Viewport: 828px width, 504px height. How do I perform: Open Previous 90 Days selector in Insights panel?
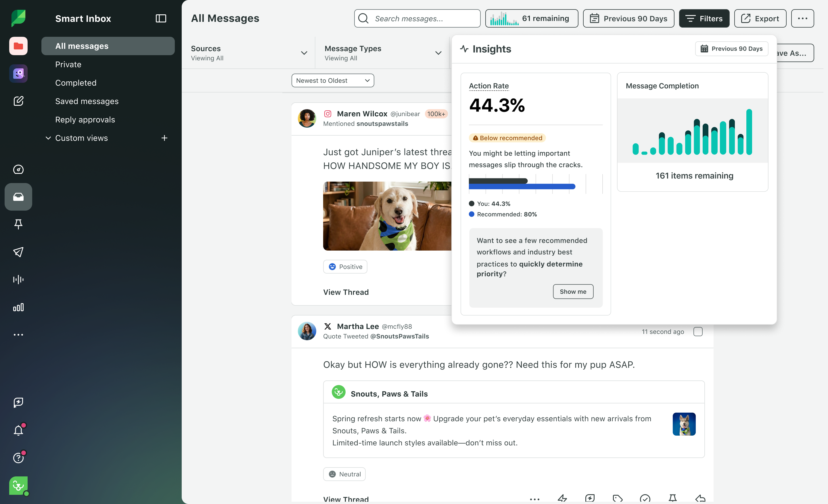(732, 49)
